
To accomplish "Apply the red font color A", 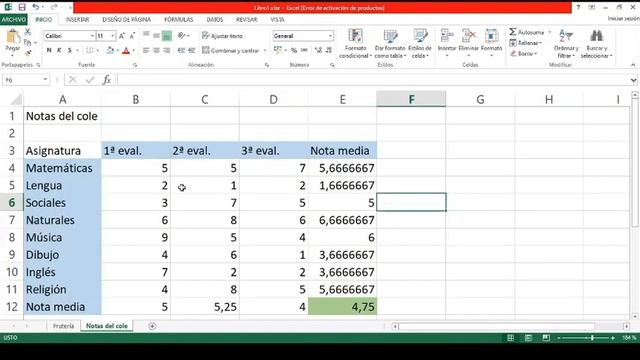I will 126,51.
